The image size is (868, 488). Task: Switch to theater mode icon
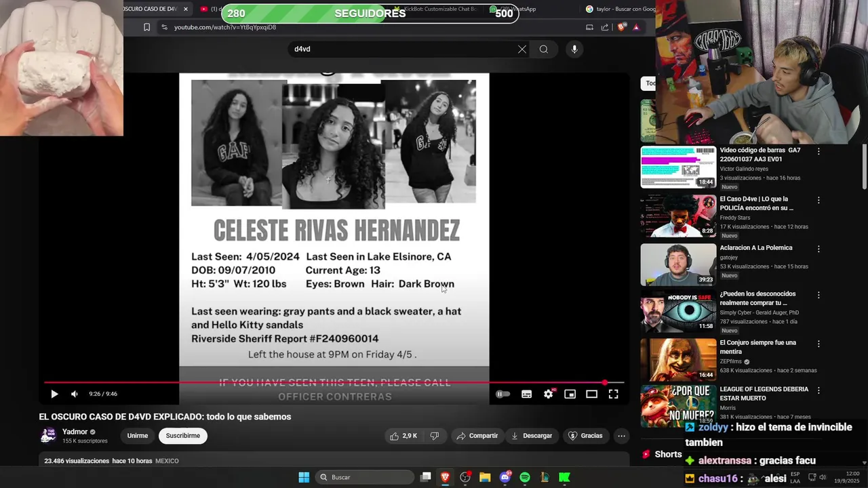pyautogui.click(x=592, y=394)
